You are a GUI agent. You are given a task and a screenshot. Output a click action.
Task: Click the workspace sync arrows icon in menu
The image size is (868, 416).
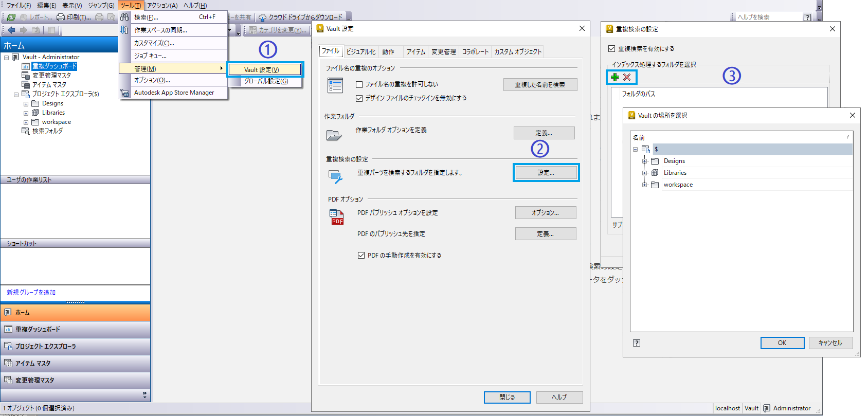(124, 30)
